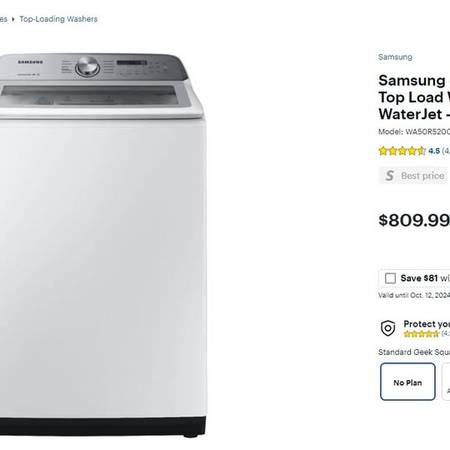This screenshot has height=450, width=450.
Task: Click the small stars under Protect your
Action: 421,333
